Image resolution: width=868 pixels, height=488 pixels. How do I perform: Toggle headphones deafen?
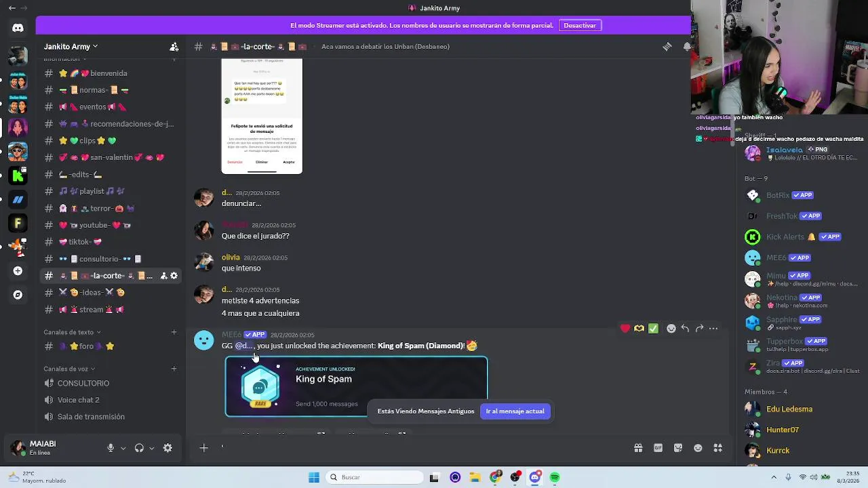(139, 448)
